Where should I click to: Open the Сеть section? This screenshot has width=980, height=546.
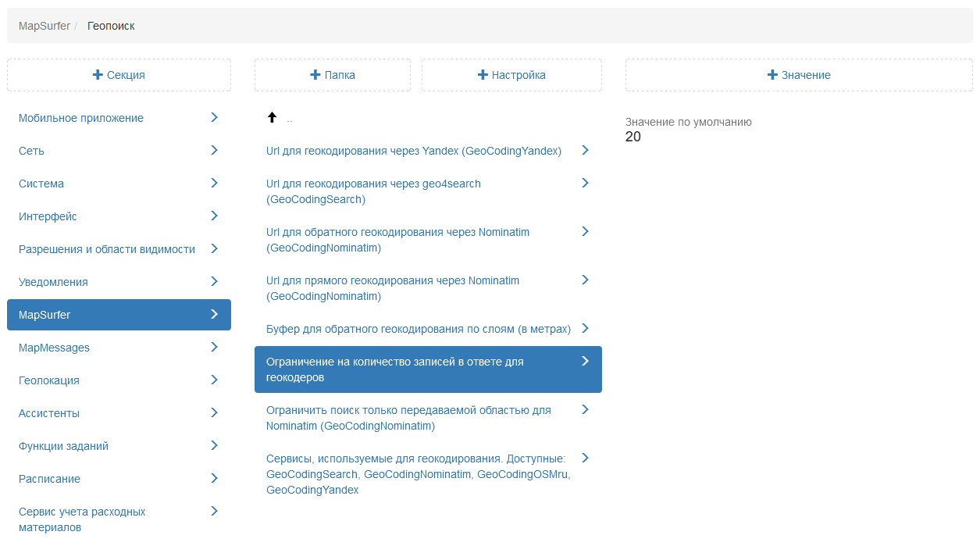(119, 151)
